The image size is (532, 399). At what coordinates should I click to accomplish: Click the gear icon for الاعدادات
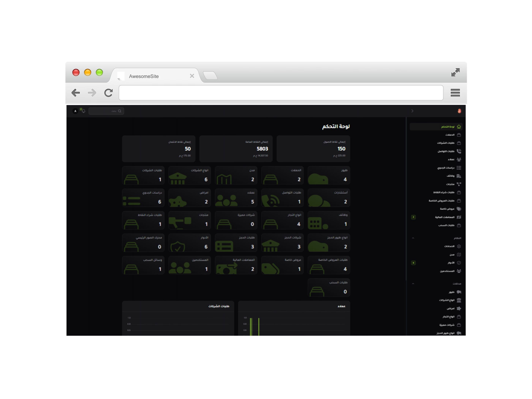click(459, 246)
